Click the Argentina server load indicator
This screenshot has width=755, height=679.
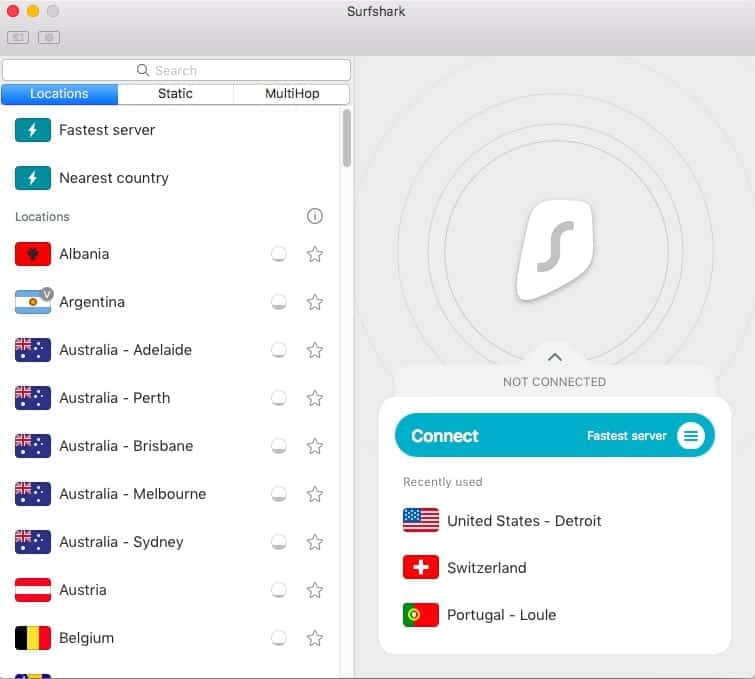pos(279,302)
